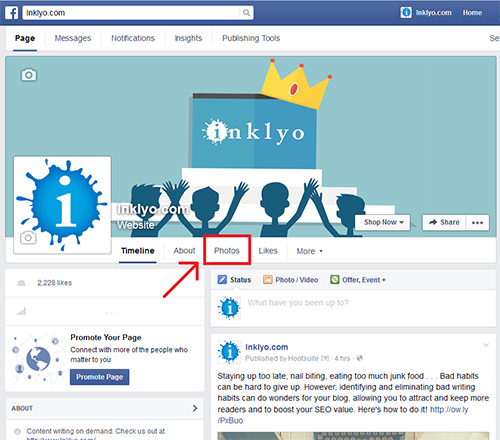Image resolution: width=500 pixels, height=440 pixels.
Task: Click the search magnifier icon
Action: click(246, 13)
